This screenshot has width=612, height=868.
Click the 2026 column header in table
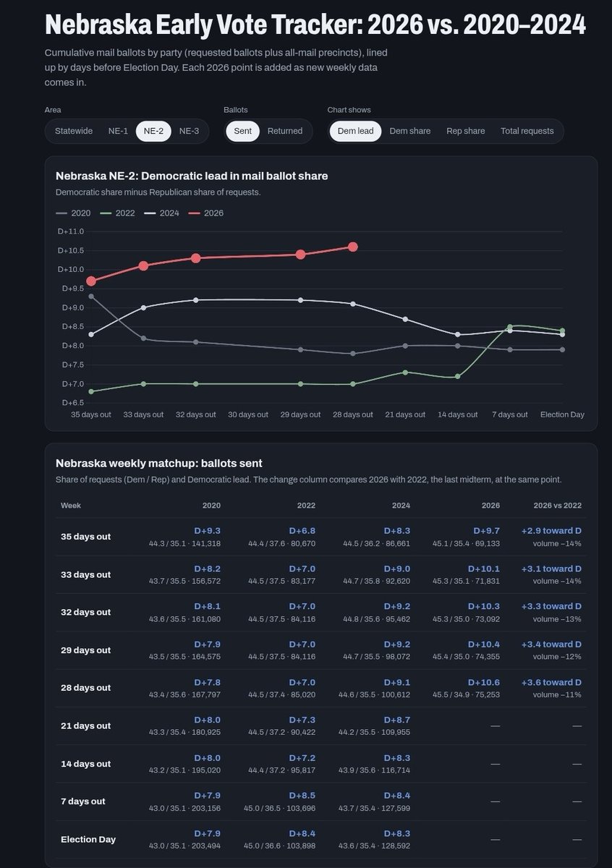click(x=490, y=506)
